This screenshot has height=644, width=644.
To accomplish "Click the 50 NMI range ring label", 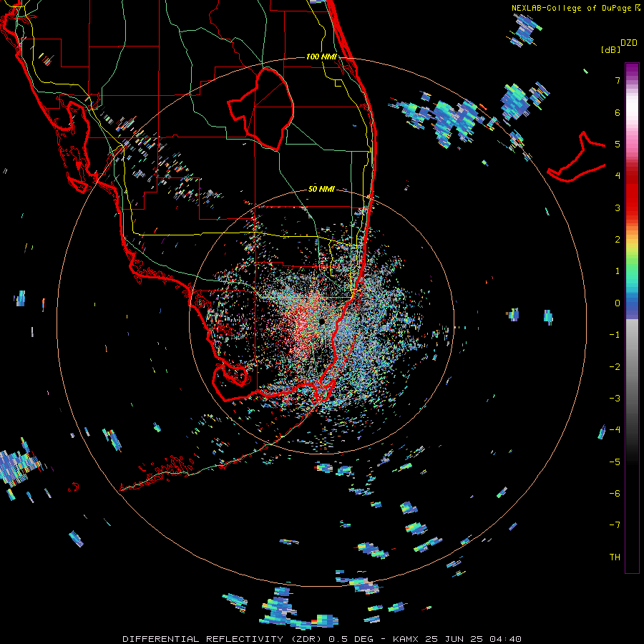I will tap(321, 189).
